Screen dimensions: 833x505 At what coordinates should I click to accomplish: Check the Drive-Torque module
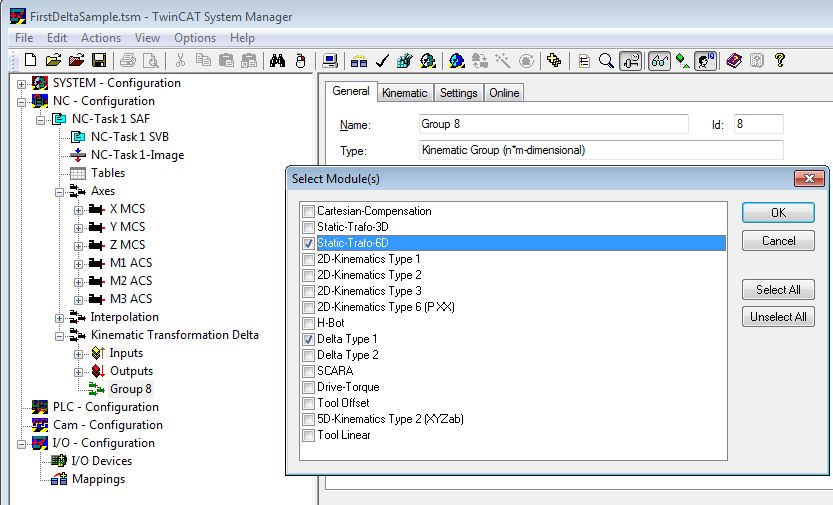308,387
